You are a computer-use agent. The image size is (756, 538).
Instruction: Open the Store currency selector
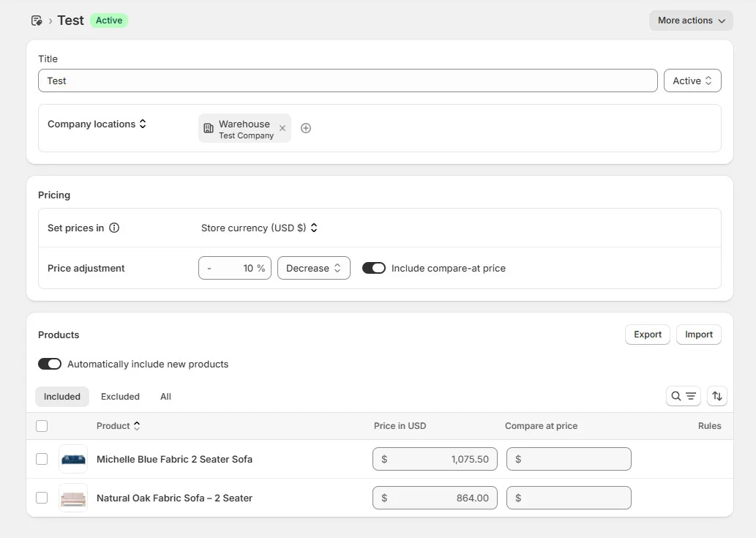coord(259,228)
